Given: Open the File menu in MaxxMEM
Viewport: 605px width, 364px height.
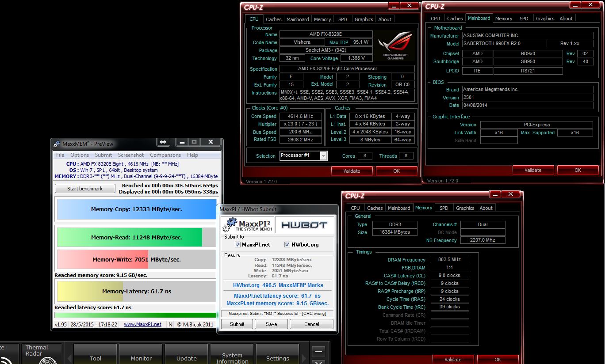Looking at the screenshot, I should click(x=60, y=155).
